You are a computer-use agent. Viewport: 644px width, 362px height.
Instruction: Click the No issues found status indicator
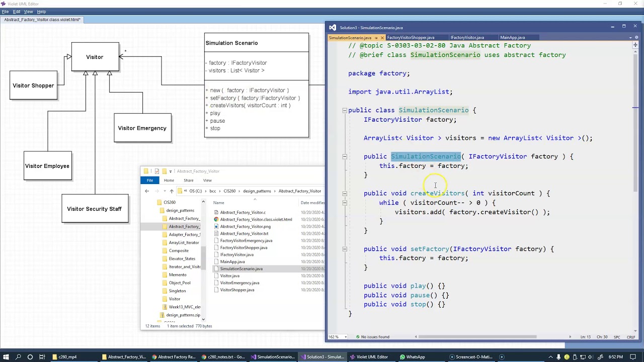[372, 337]
